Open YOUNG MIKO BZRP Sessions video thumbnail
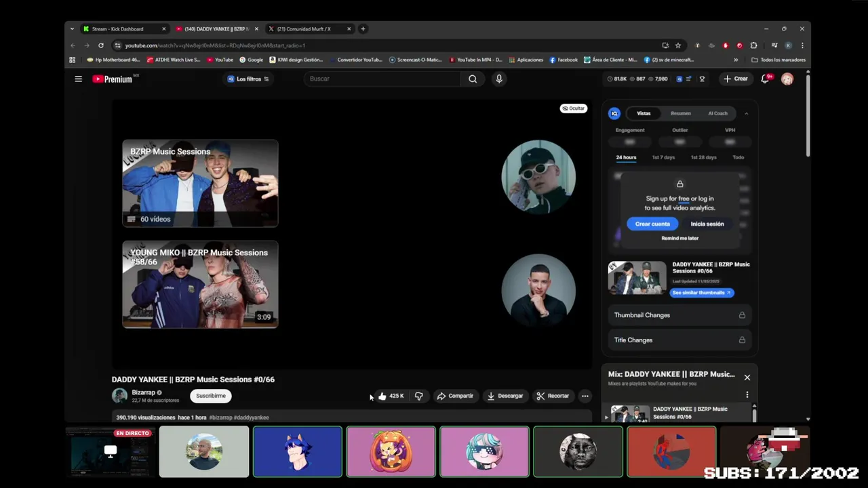This screenshot has width=868, height=488. pyautogui.click(x=200, y=285)
